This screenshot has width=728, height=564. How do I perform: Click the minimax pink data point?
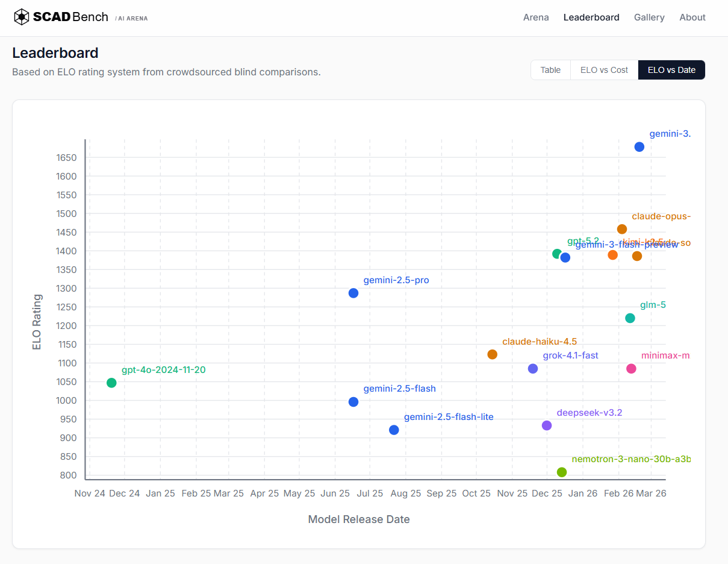(631, 369)
